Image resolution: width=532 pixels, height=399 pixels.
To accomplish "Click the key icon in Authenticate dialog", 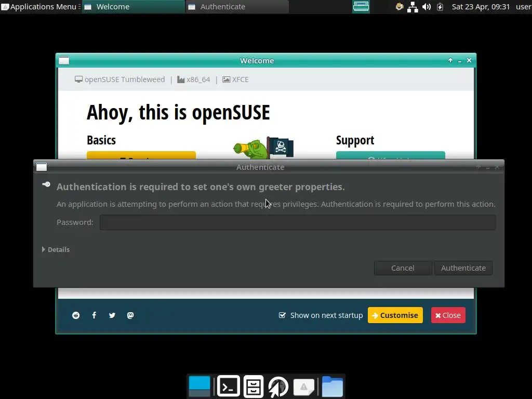I will (x=46, y=184).
